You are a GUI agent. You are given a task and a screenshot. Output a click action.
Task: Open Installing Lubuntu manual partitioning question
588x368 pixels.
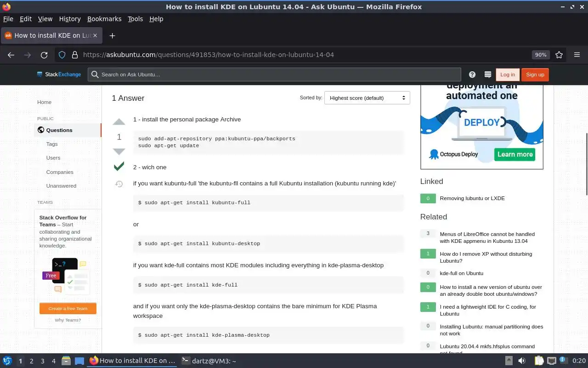[491, 330]
